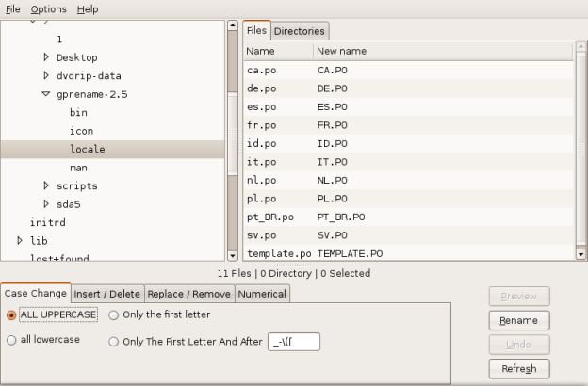This screenshot has height=386, width=588.
Task: Click the Refresh button
Action: click(518, 368)
